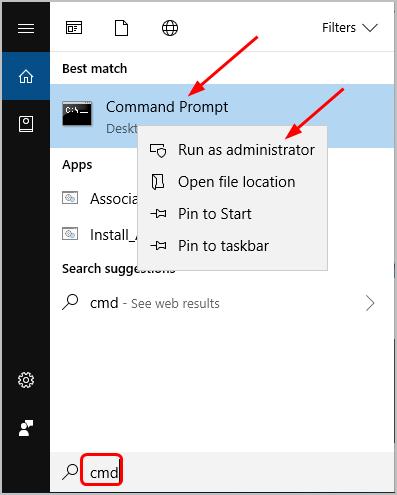Click the search magnifier icon in search bar
The height and width of the screenshot is (495, 397).
70,472
